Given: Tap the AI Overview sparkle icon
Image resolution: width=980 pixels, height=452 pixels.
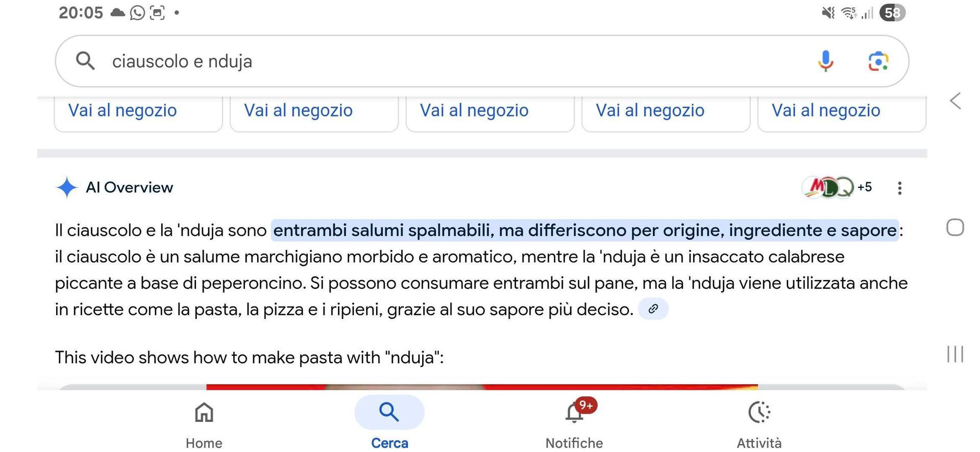Looking at the screenshot, I should tap(66, 187).
